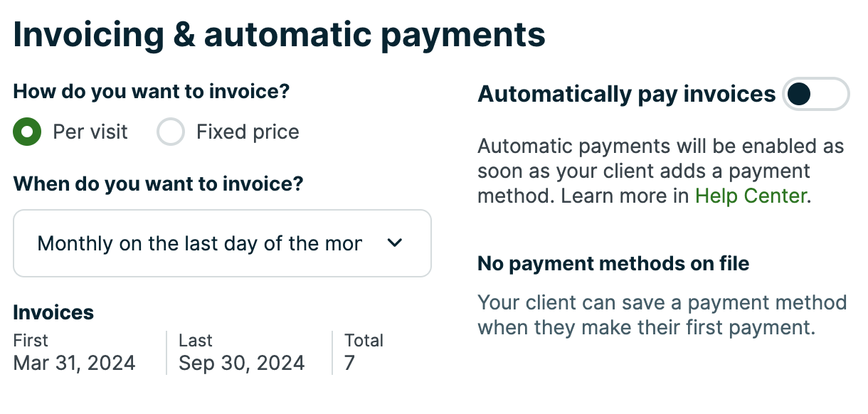Enable the Automatically pay invoices switch

pos(815,94)
